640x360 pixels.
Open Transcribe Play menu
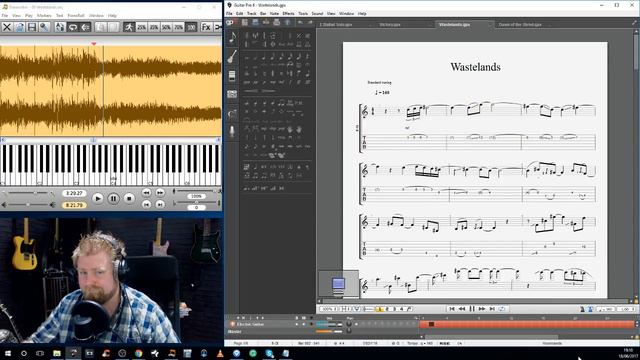pyautogui.click(x=29, y=16)
